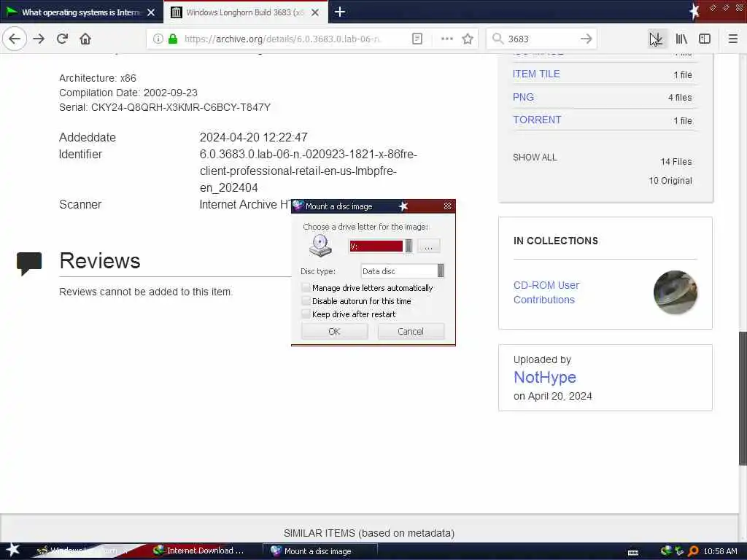Click '10 Original' count text
The height and width of the screenshot is (560, 747).
670,181
